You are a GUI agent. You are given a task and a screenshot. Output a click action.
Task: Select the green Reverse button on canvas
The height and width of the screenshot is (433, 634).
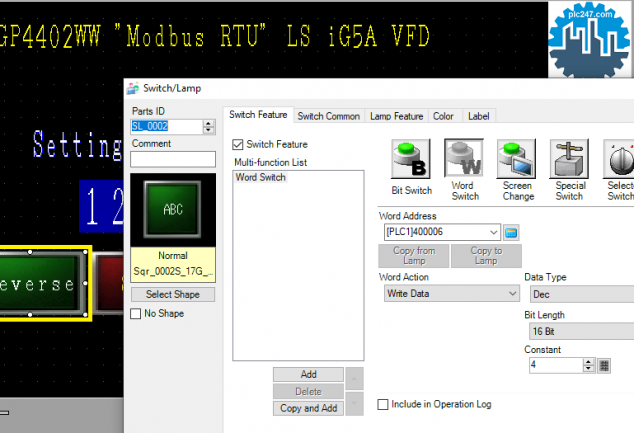(x=40, y=283)
